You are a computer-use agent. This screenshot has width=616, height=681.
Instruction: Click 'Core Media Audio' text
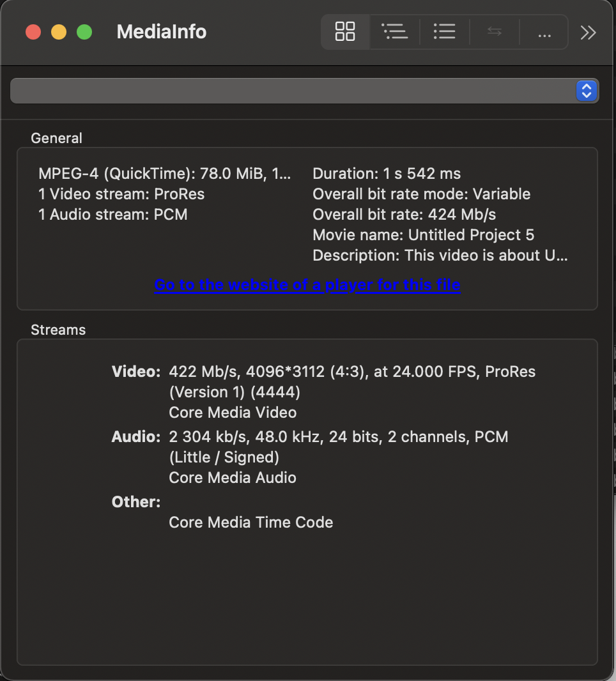(233, 478)
